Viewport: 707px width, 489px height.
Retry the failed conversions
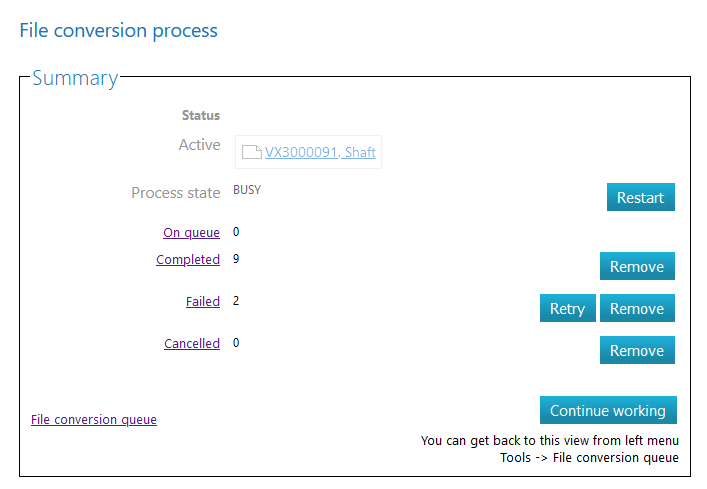coord(567,309)
